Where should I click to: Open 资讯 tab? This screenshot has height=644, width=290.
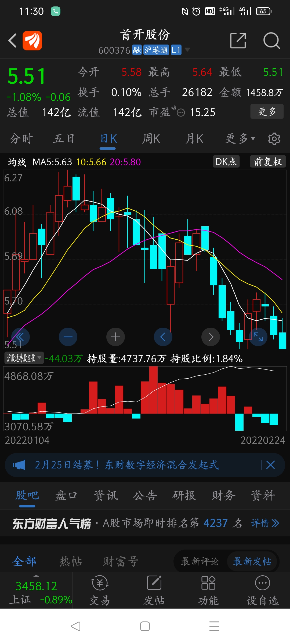(106, 495)
